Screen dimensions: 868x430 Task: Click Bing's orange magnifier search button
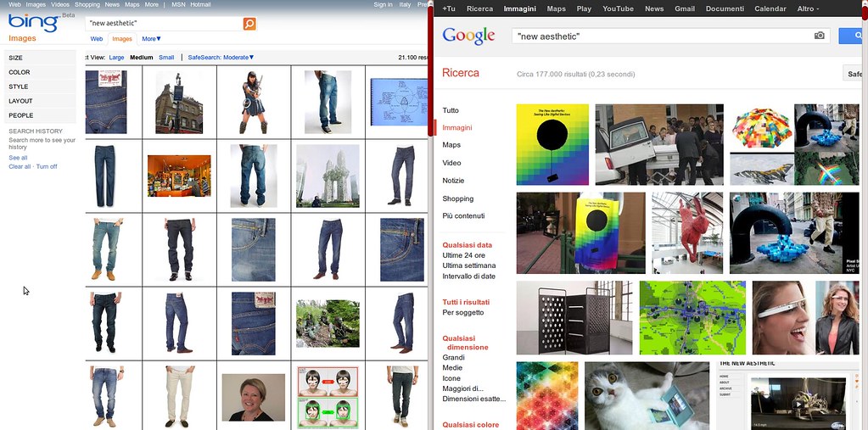pos(249,24)
